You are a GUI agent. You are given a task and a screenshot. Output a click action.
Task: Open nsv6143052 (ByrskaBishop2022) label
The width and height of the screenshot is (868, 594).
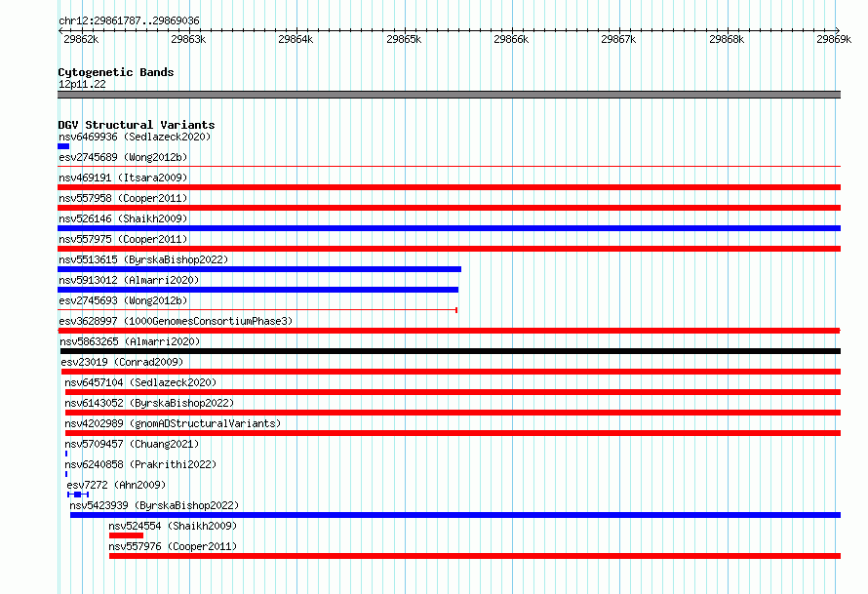pos(149,403)
